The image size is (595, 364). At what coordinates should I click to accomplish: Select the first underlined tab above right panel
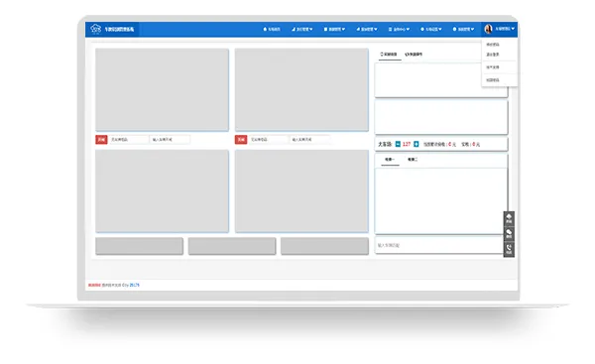coord(389,55)
